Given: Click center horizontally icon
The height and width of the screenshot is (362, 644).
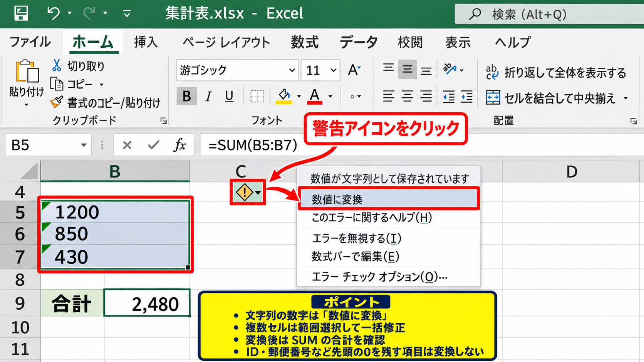Looking at the screenshot, I should [407, 96].
